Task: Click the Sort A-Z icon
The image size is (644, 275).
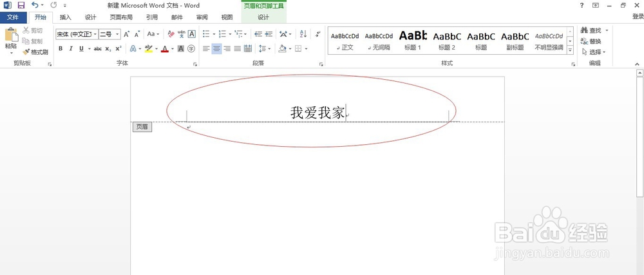Action: (x=303, y=34)
